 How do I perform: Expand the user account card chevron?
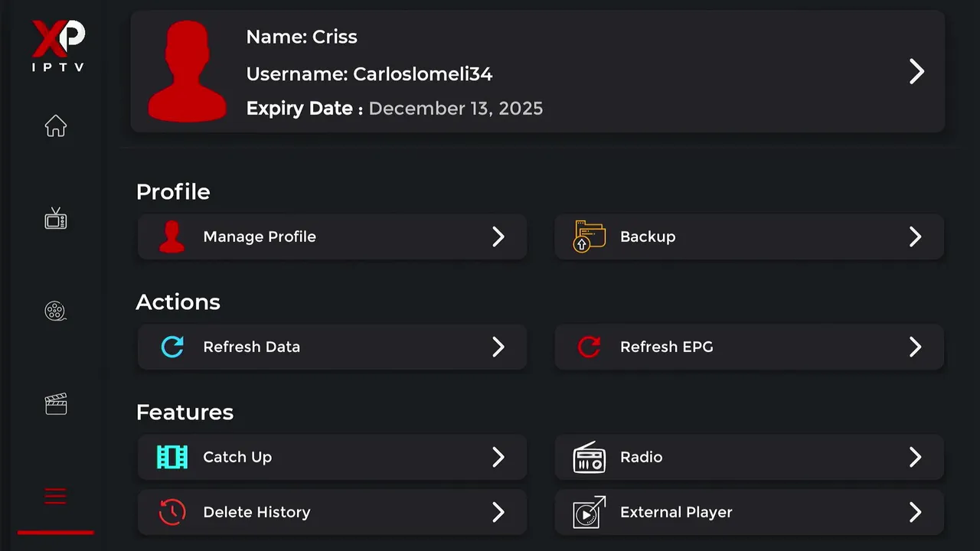[x=916, y=71]
